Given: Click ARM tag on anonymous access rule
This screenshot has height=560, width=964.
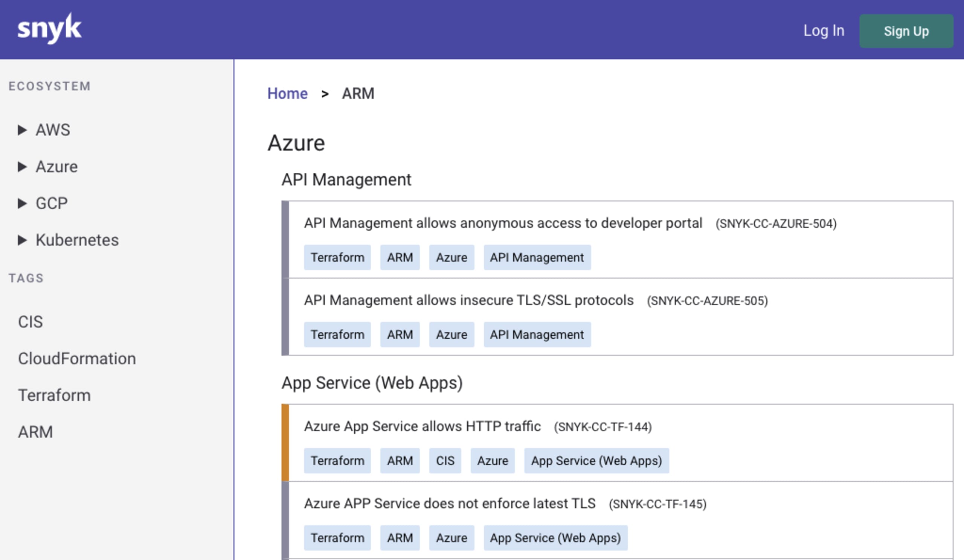Looking at the screenshot, I should pyautogui.click(x=400, y=258).
